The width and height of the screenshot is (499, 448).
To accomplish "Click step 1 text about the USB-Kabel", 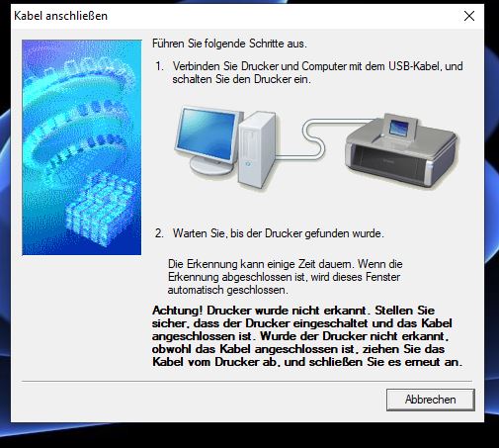I will [x=317, y=72].
